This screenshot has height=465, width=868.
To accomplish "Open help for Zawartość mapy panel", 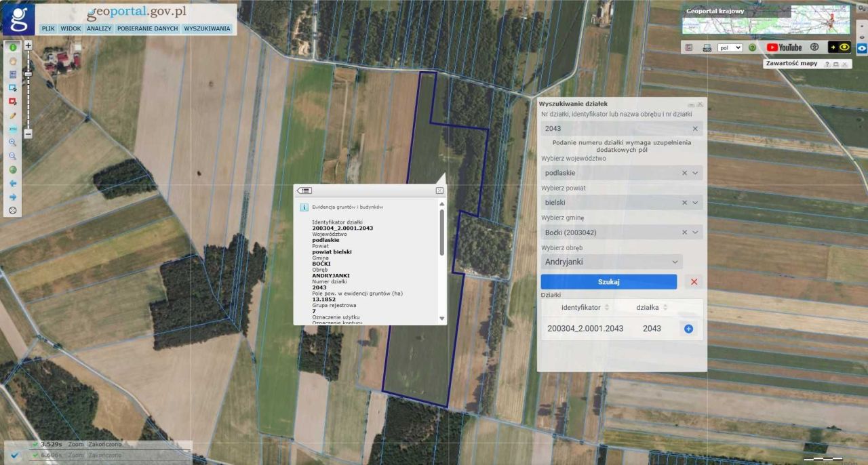I will [x=827, y=64].
